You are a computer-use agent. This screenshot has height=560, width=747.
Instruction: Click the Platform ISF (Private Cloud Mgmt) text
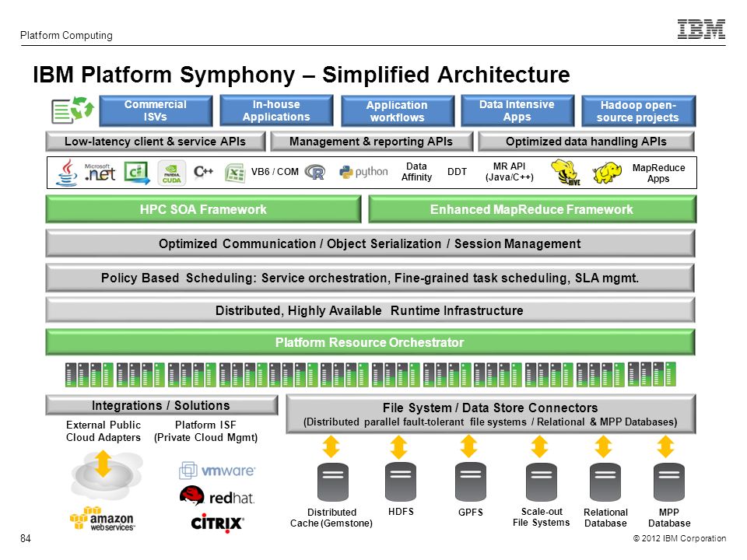[x=205, y=431]
